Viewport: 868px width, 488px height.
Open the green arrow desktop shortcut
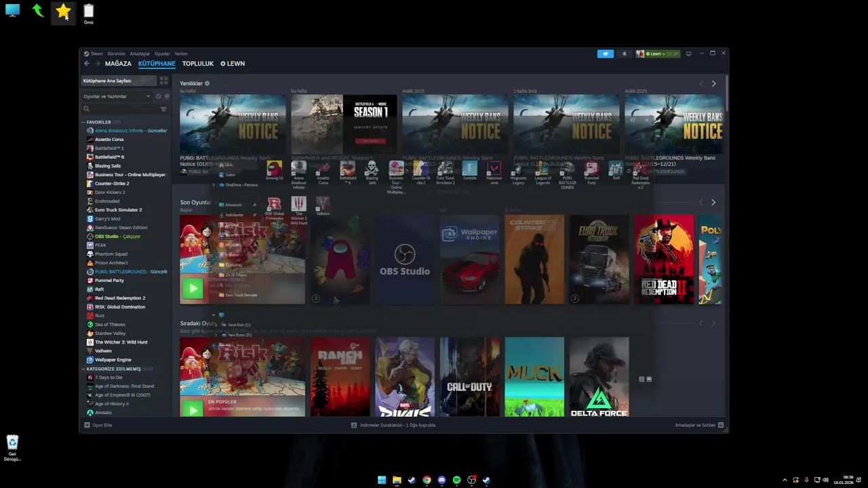coord(38,11)
